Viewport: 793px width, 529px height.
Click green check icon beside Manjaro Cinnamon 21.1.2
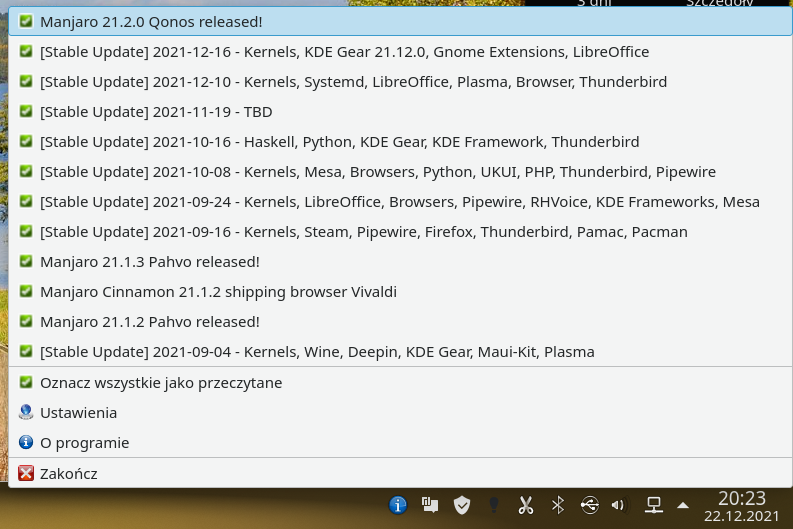click(26, 291)
